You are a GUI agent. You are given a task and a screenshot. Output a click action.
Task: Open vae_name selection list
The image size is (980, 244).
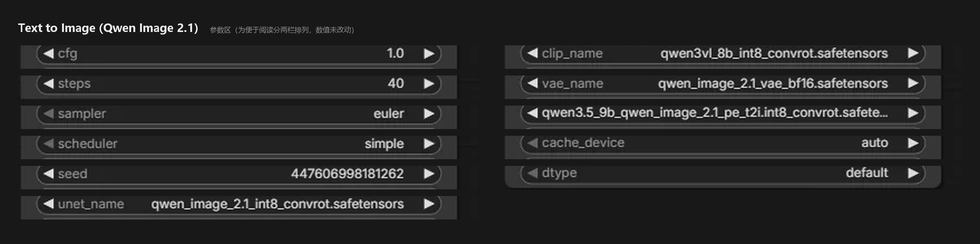(x=723, y=83)
